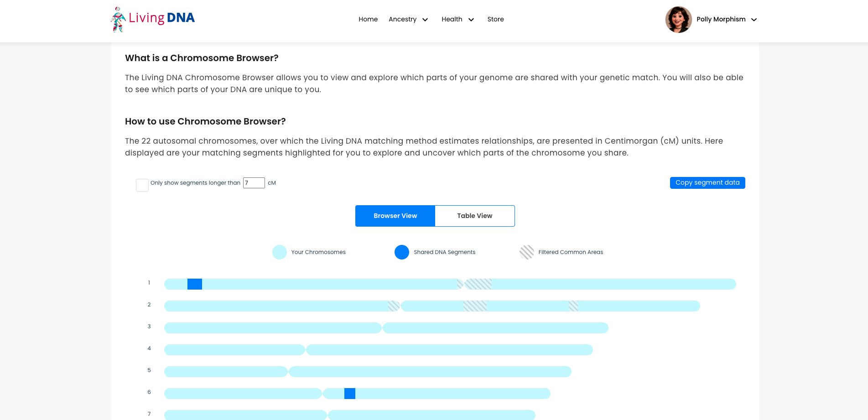This screenshot has width=868, height=420.
Task: Select the shared segment on chromosome 6
Action: [x=350, y=394]
